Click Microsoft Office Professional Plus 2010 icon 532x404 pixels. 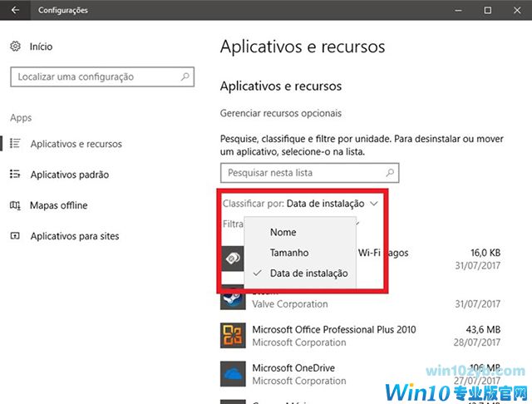(x=233, y=336)
